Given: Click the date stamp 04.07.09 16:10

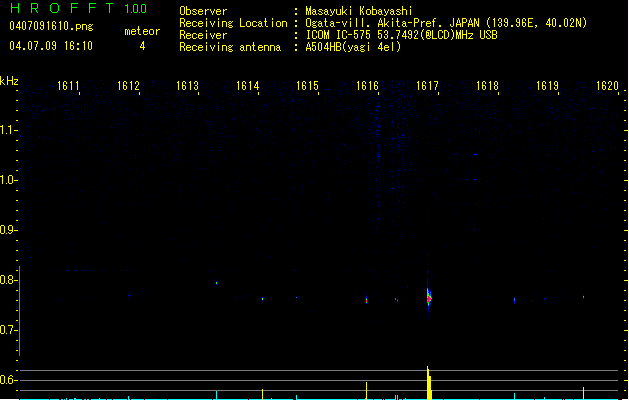Looking at the screenshot, I should [51, 45].
